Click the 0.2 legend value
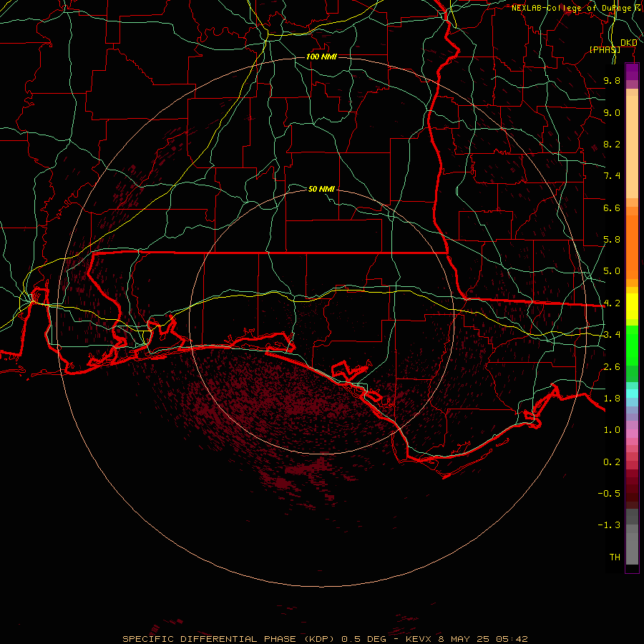Viewport: 644px width, 644px height. (612, 462)
